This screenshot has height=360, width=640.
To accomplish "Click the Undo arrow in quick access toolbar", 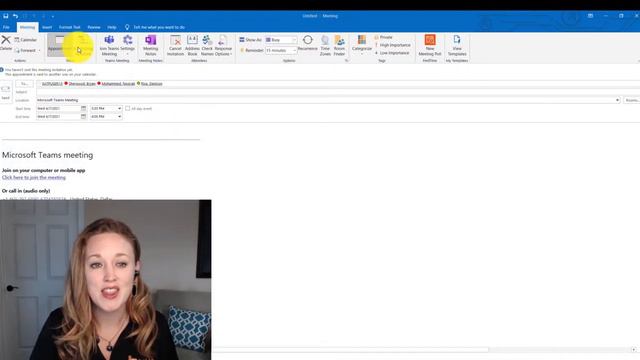I will (x=15, y=16).
